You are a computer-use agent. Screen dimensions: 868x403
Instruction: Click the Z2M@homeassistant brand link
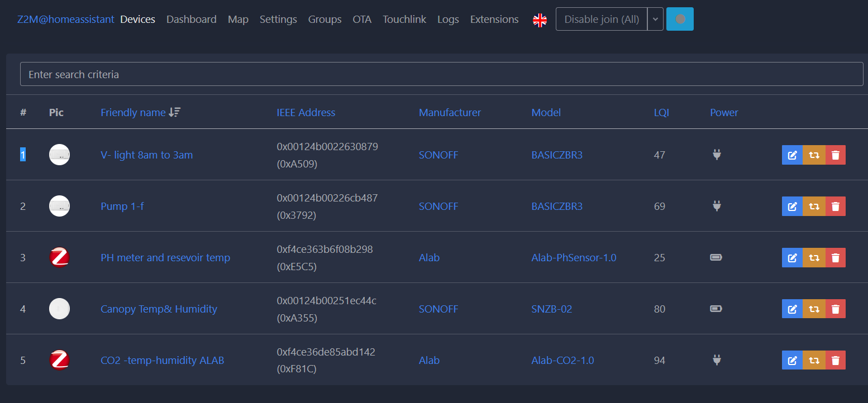point(66,20)
